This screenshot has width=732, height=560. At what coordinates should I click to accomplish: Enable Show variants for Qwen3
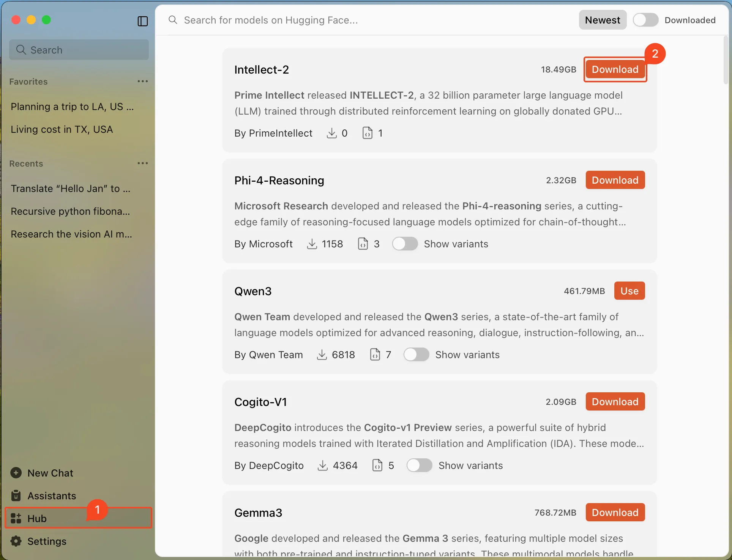pos(416,355)
